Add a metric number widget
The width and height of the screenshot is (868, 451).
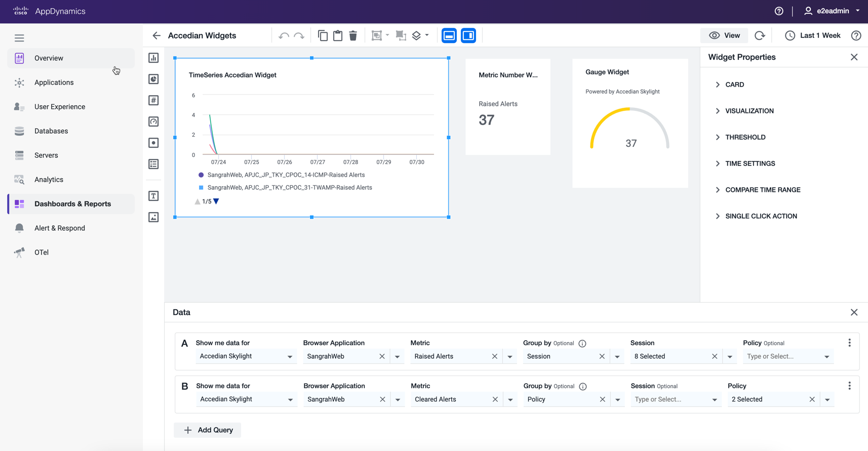(153, 100)
